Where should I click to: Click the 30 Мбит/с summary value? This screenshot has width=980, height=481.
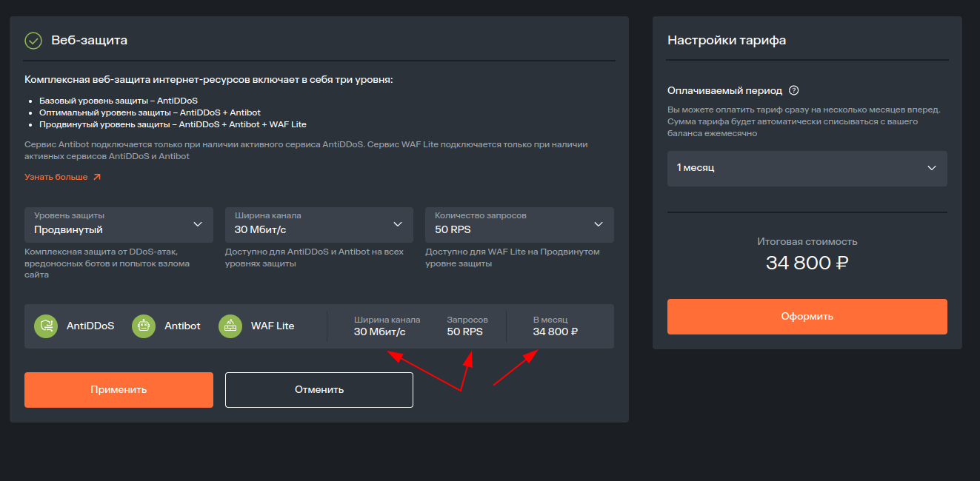380,332
